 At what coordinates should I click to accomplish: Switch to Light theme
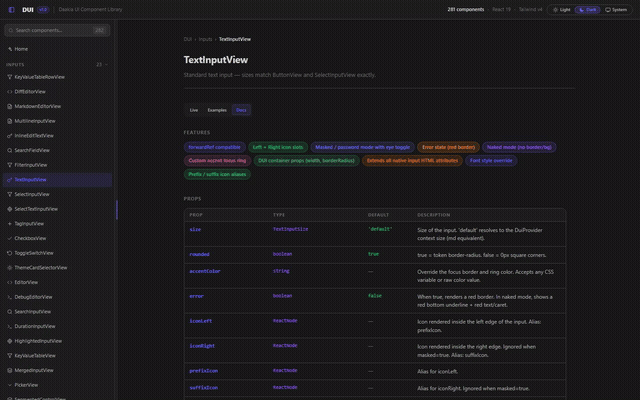point(562,9)
